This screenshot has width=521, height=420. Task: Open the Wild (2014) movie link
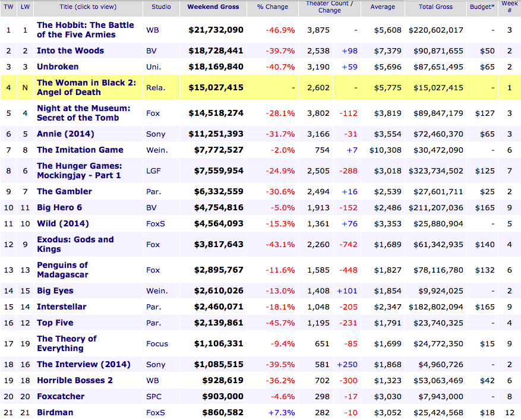tap(63, 223)
